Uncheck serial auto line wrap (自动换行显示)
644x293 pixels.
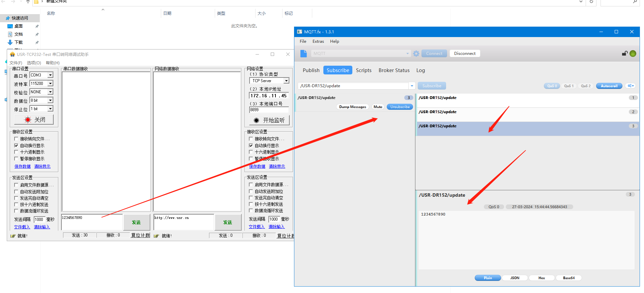[x=16, y=145]
